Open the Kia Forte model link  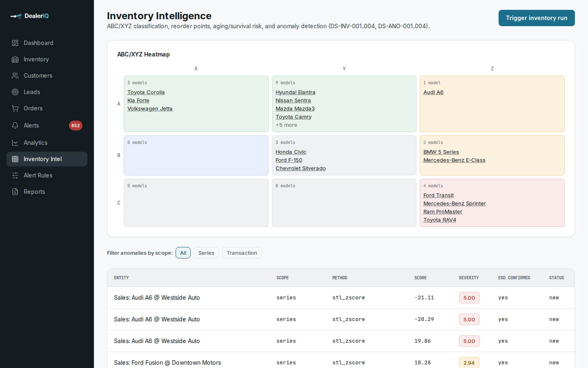[x=138, y=101]
